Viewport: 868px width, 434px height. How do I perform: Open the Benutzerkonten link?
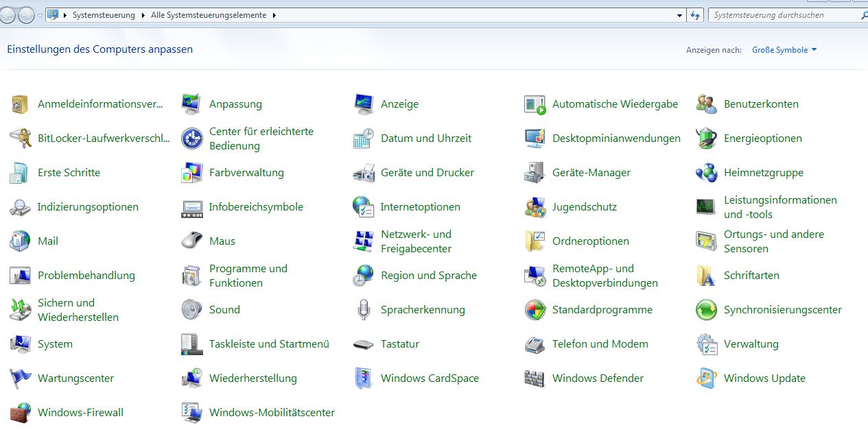761,104
